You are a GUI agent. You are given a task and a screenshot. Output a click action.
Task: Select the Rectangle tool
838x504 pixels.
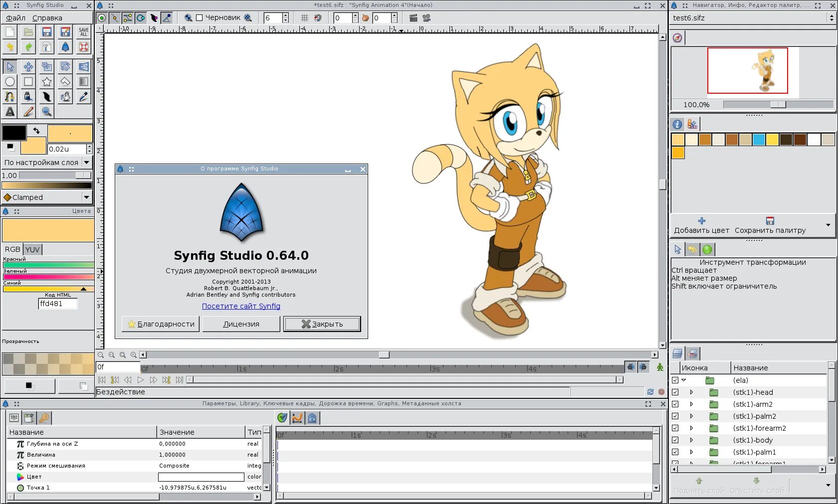point(28,81)
